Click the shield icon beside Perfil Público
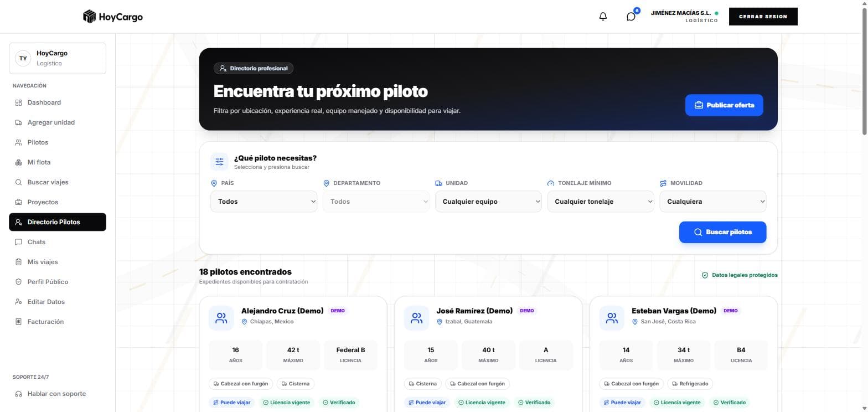 pos(18,282)
